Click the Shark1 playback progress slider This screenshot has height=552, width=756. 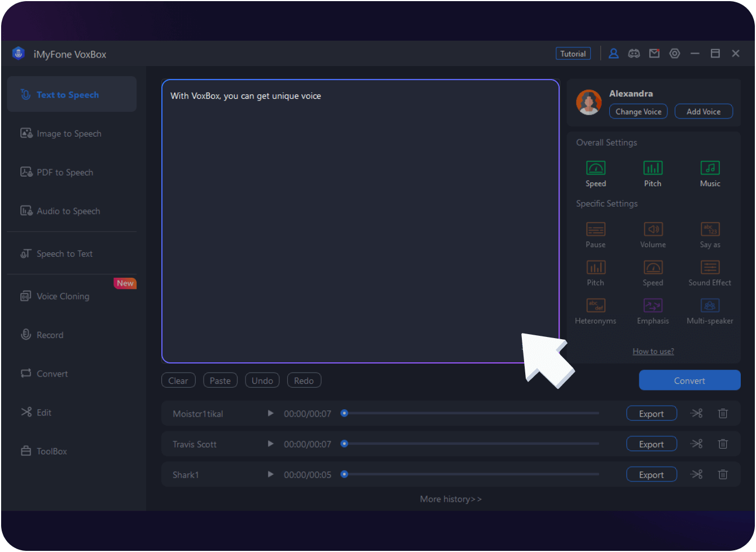point(470,475)
